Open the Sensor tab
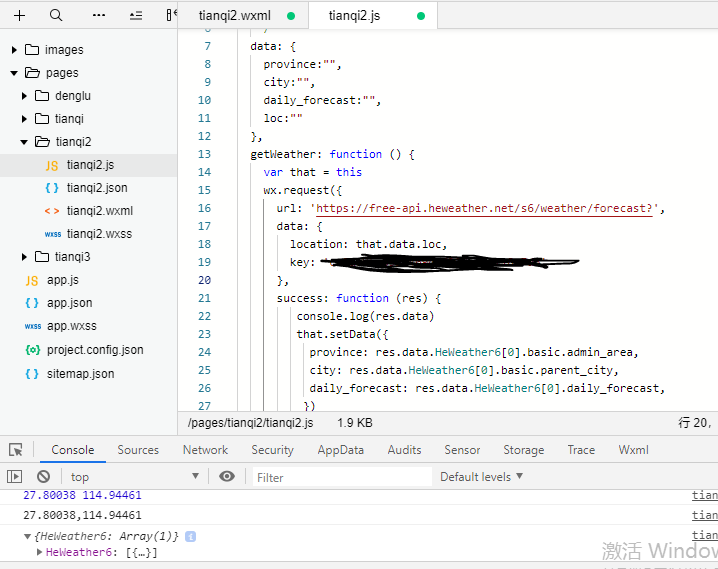The image size is (718, 569). pyautogui.click(x=462, y=450)
